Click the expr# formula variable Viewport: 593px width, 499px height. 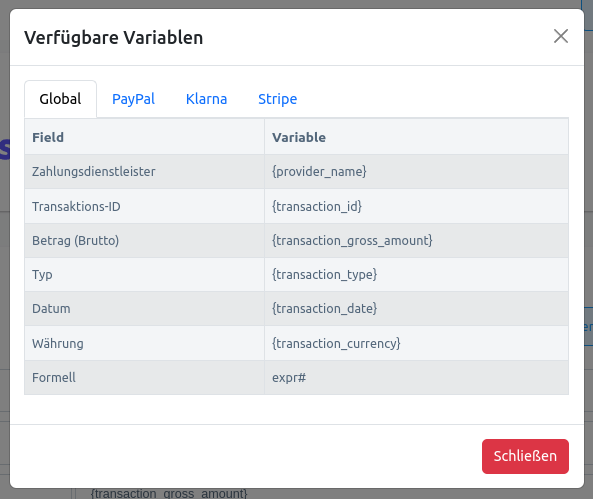[289, 378]
